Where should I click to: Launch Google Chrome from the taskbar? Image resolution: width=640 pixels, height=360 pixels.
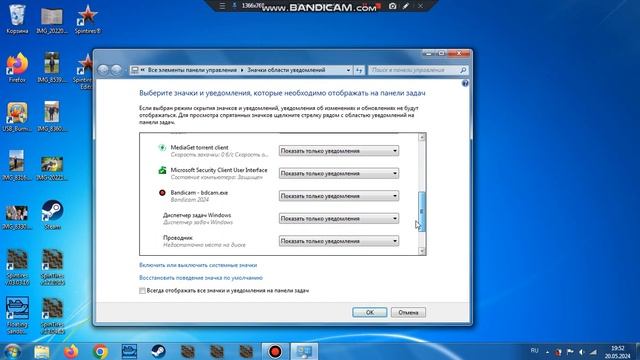click(100, 351)
